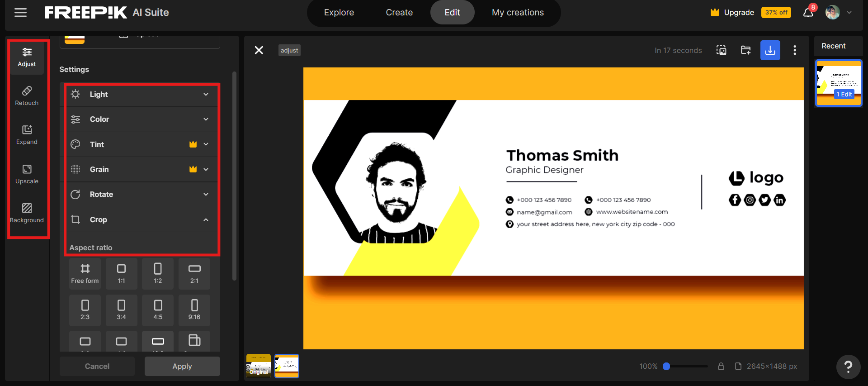Viewport: 868px width, 386px height.
Task: Click the "In 17 seconds" status text
Action: point(678,50)
